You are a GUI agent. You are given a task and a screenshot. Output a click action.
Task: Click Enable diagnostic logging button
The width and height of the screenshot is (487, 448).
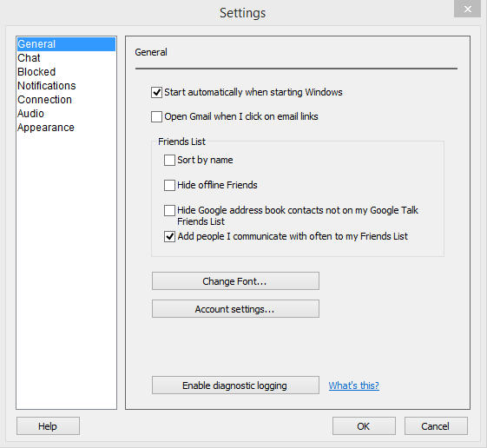(235, 385)
